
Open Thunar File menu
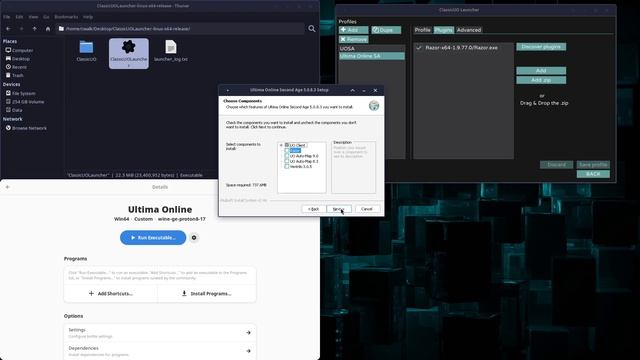(x=7, y=17)
